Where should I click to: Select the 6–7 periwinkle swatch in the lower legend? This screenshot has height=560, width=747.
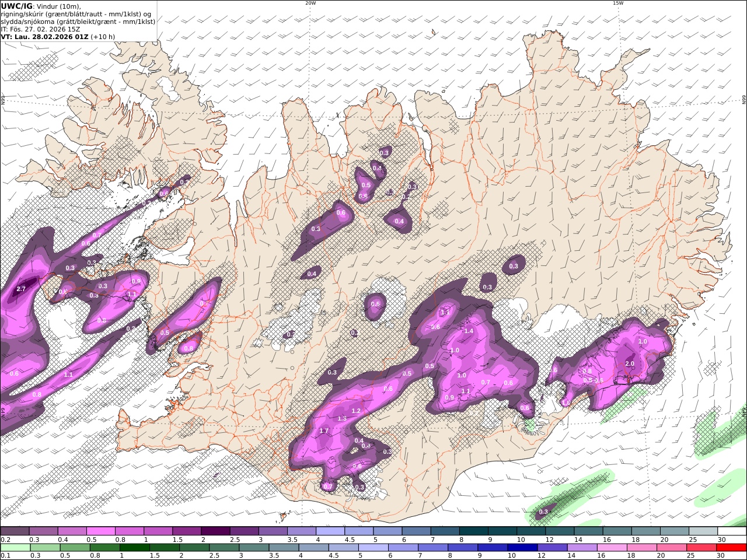(403, 548)
